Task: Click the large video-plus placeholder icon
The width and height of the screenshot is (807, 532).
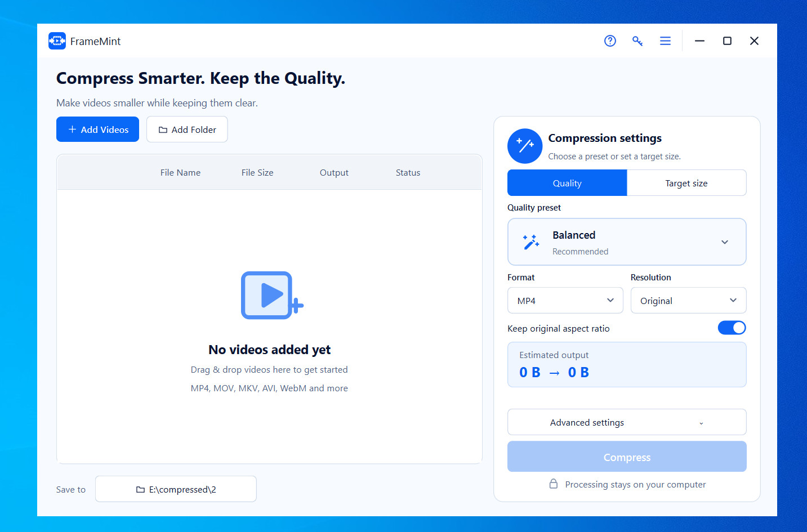Action: coord(272,296)
